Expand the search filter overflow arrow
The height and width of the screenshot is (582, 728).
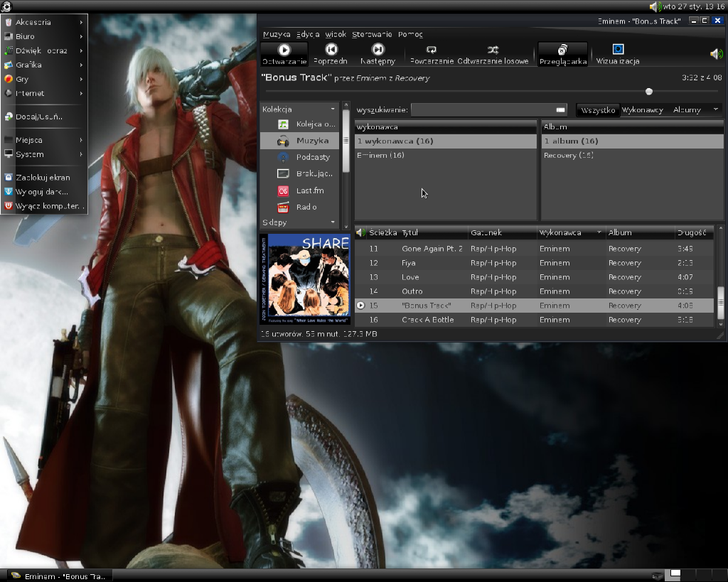(x=715, y=109)
